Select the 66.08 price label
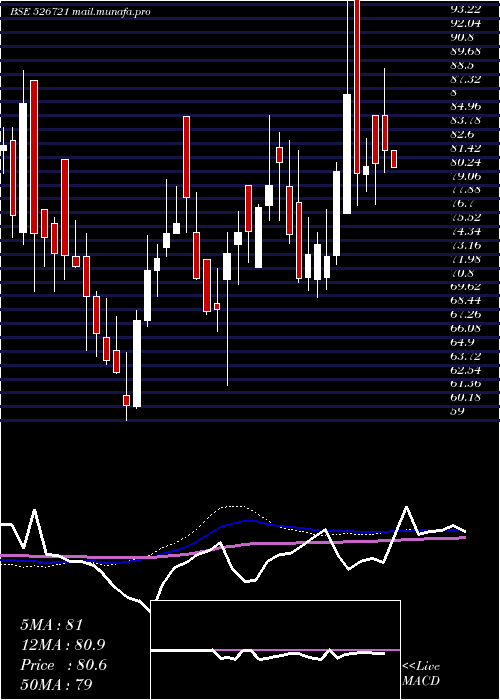The image size is (500, 700). tap(466, 328)
